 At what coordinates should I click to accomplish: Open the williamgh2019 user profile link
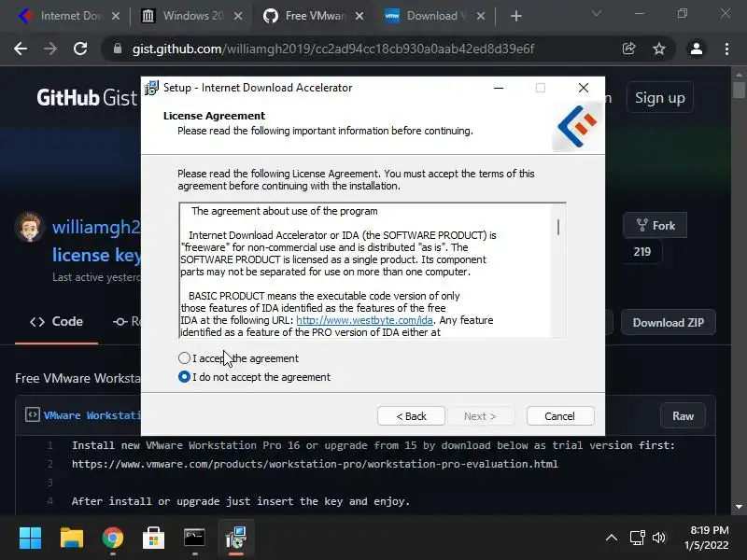[96, 227]
